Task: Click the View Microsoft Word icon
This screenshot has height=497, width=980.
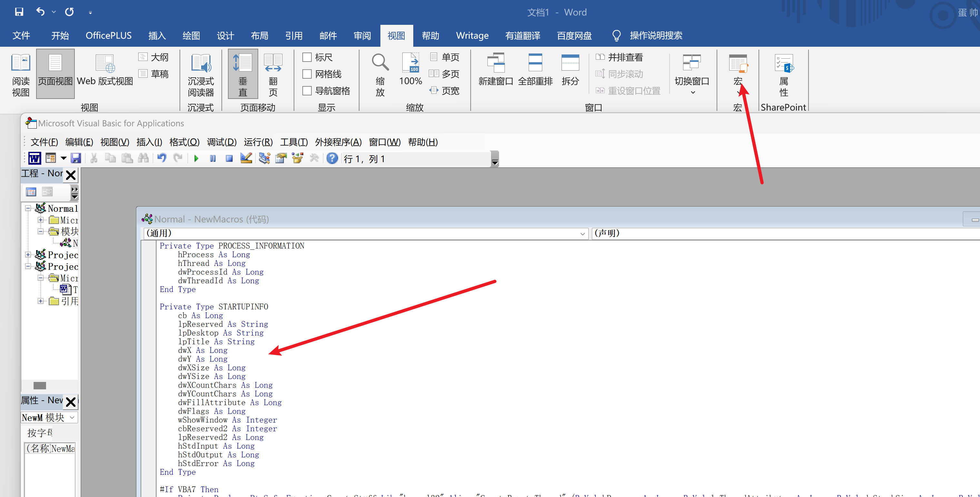Action: click(x=34, y=158)
